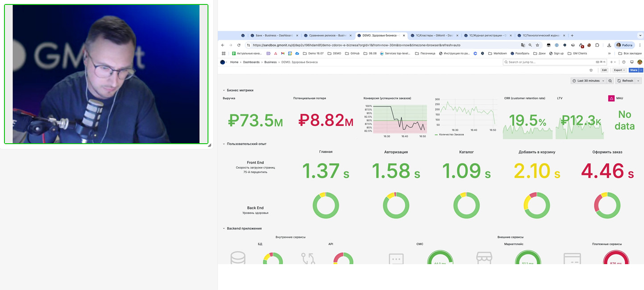Viewport: 644px width, 290px height.
Task: Click the MAU panel error warning icon
Action: [611, 98]
